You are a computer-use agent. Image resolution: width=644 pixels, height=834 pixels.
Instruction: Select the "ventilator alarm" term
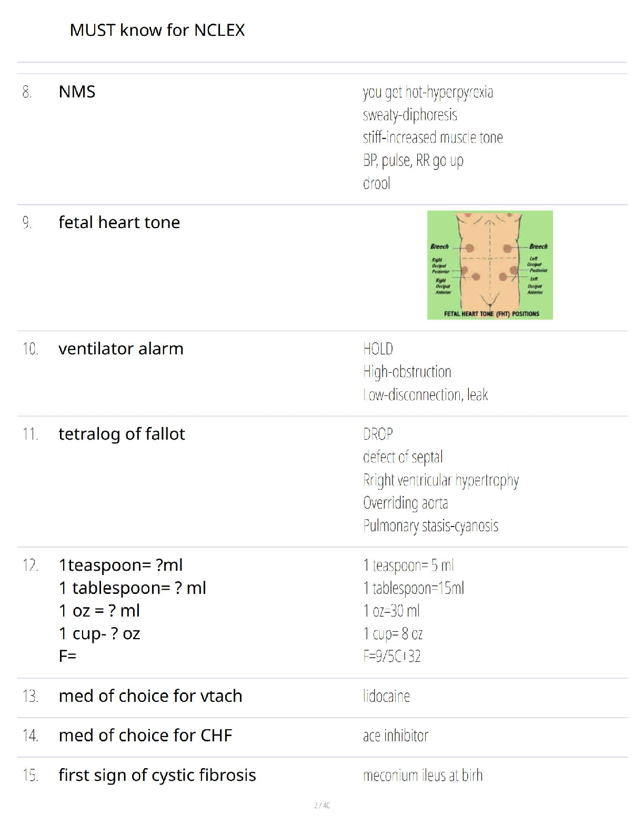pyautogui.click(x=120, y=349)
